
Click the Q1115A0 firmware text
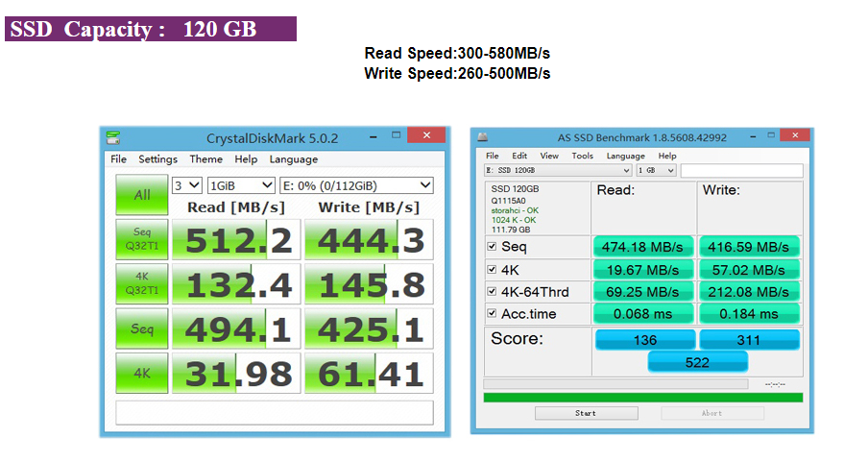click(508, 201)
